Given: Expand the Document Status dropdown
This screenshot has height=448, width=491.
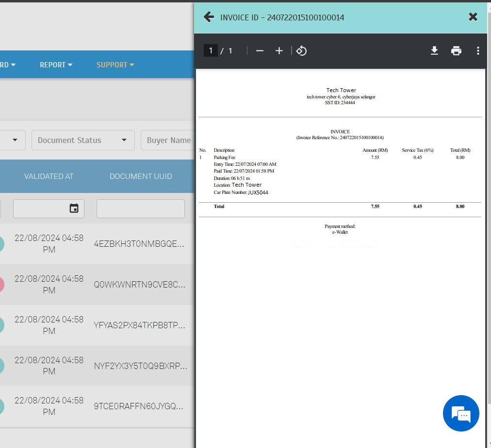Looking at the screenshot, I should [83, 140].
